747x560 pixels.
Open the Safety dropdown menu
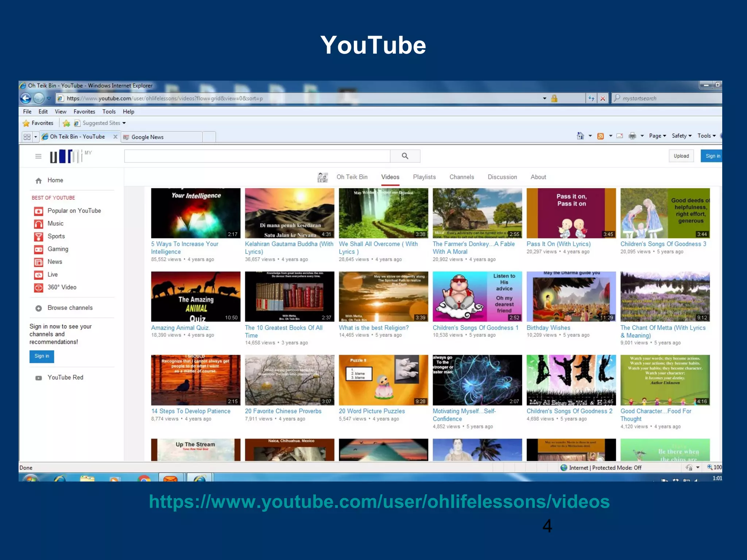(x=682, y=136)
